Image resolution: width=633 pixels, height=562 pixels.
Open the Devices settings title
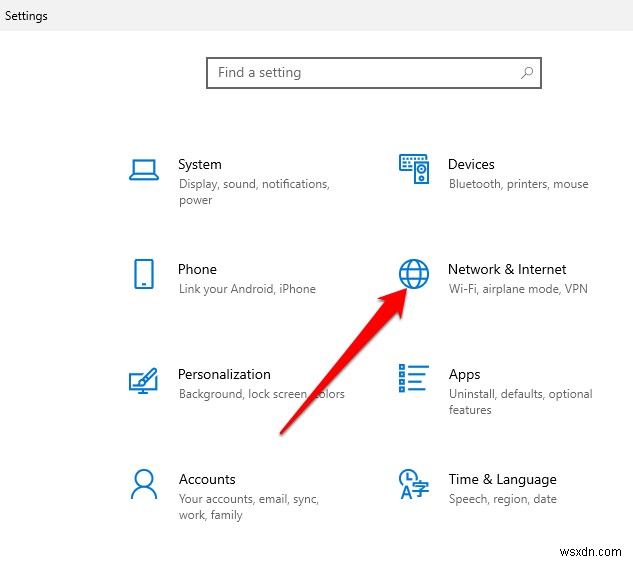point(471,164)
